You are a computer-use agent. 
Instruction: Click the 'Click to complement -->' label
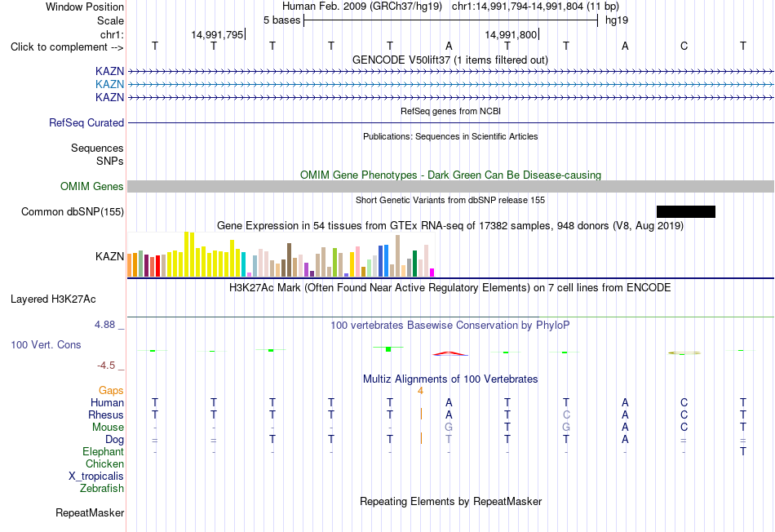[x=67, y=47]
